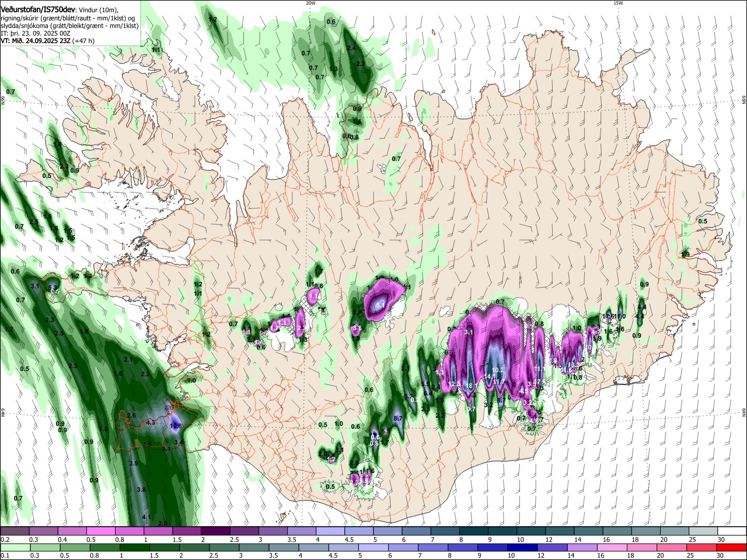Click the light periwinkle snow-legend swatch for 4
This screenshot has width=747, height=560.
[329, 531]
